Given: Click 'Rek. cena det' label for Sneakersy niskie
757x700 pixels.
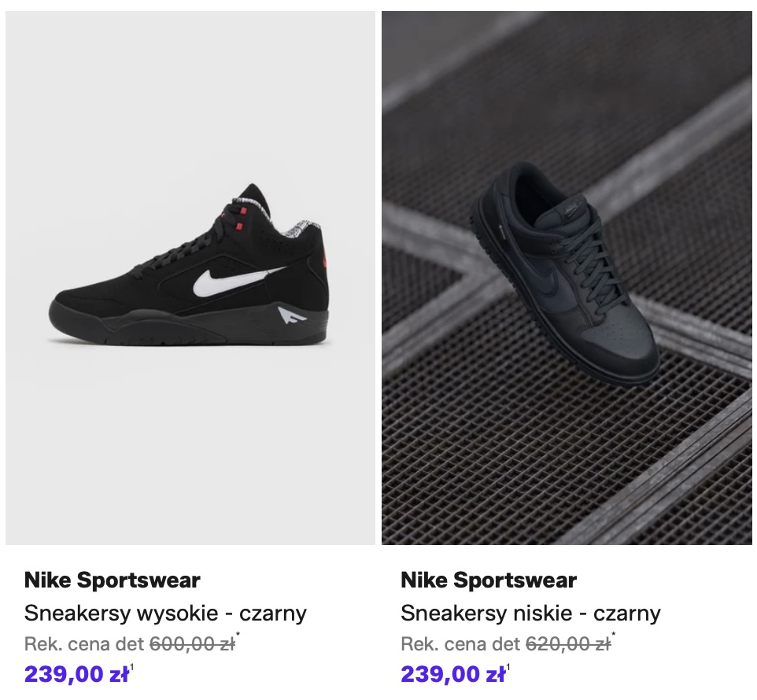Looking at the screenshot, I should 461,644.
